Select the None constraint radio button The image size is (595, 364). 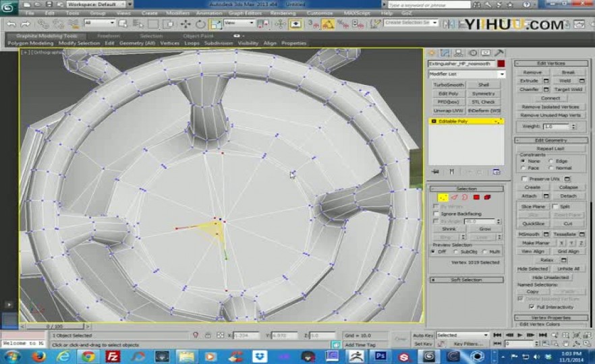point(523,161)
